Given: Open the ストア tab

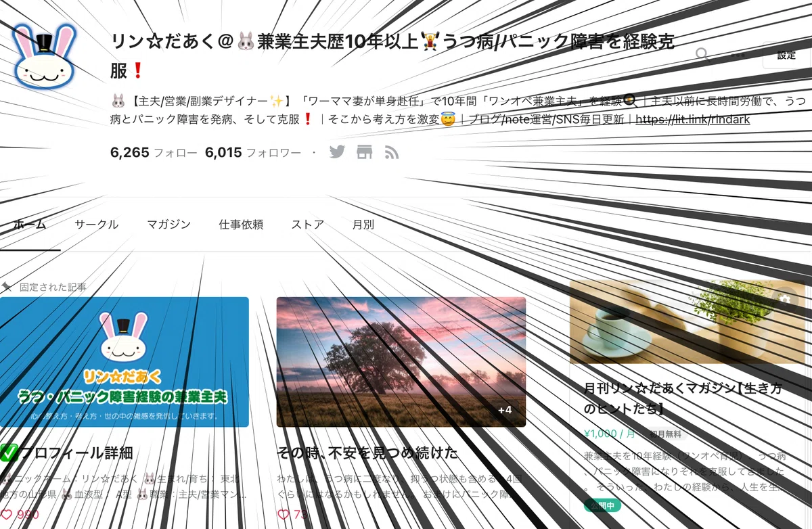Looking at the screenshot, I should coord(308,225).
